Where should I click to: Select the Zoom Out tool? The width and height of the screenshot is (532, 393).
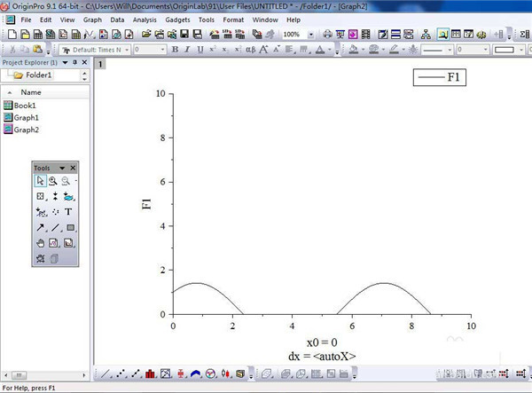[66, 181]
